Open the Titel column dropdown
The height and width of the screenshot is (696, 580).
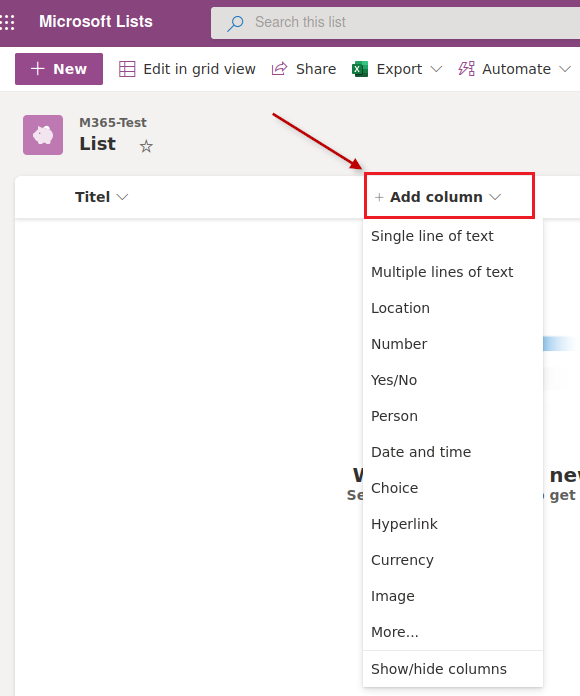101,197
